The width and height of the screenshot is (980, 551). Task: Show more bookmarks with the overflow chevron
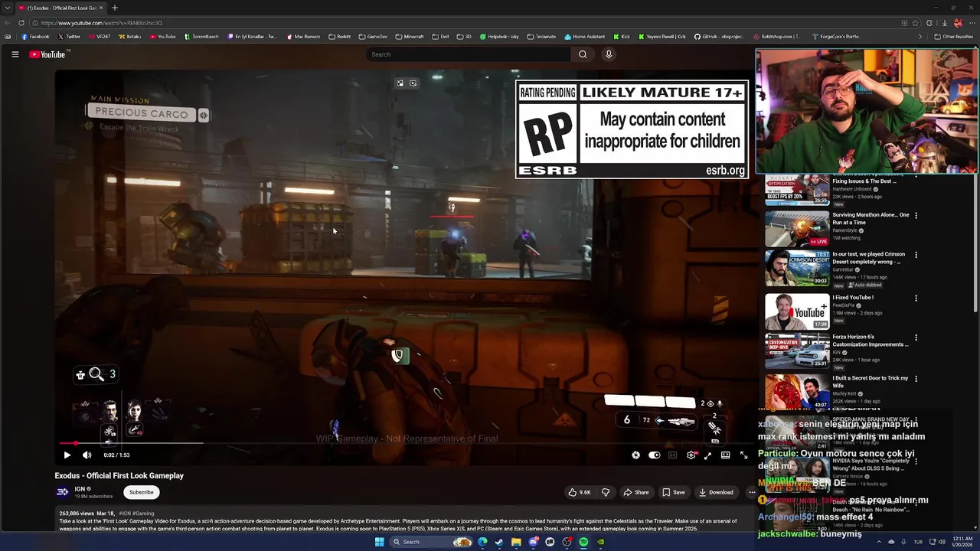pos(920,37)
